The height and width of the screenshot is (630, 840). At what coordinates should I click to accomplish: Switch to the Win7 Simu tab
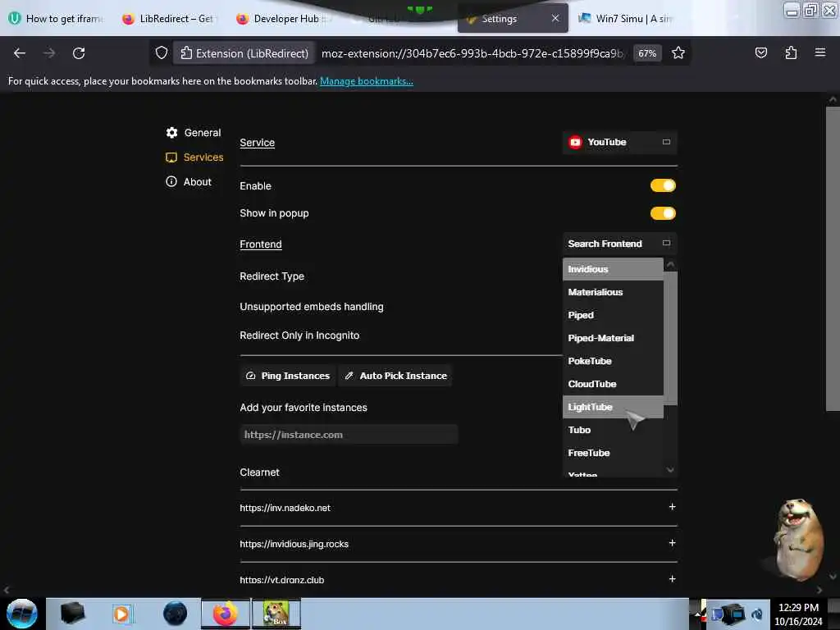point(624,19)
